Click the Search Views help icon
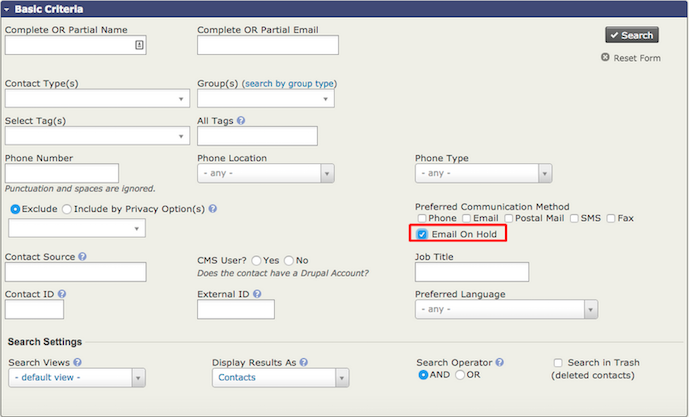 pos(77,362)
